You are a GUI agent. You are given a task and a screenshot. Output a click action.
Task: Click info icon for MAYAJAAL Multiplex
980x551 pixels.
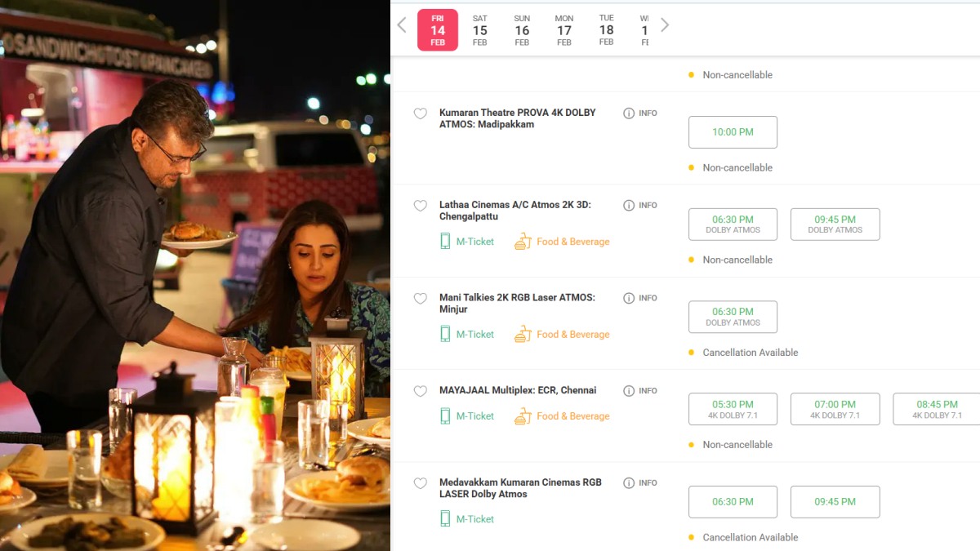point(629,391)
